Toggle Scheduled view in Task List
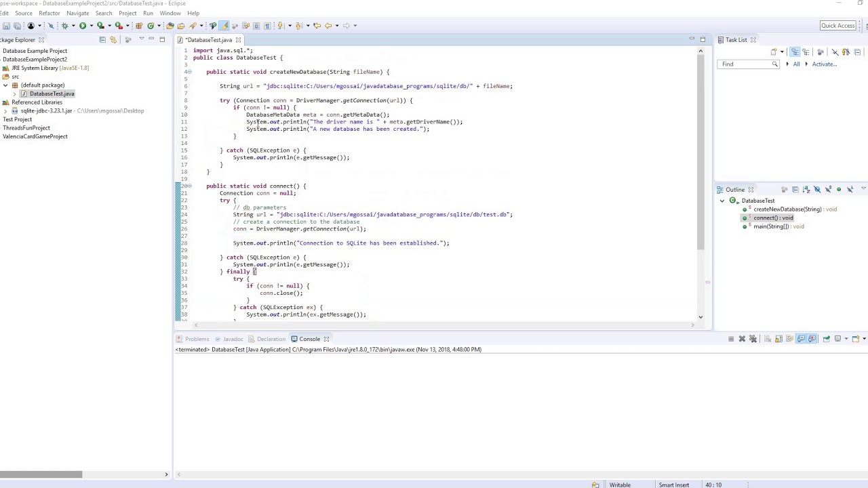Screen dimensions: 868x488 pyautogui.click(x=806, y=52)
